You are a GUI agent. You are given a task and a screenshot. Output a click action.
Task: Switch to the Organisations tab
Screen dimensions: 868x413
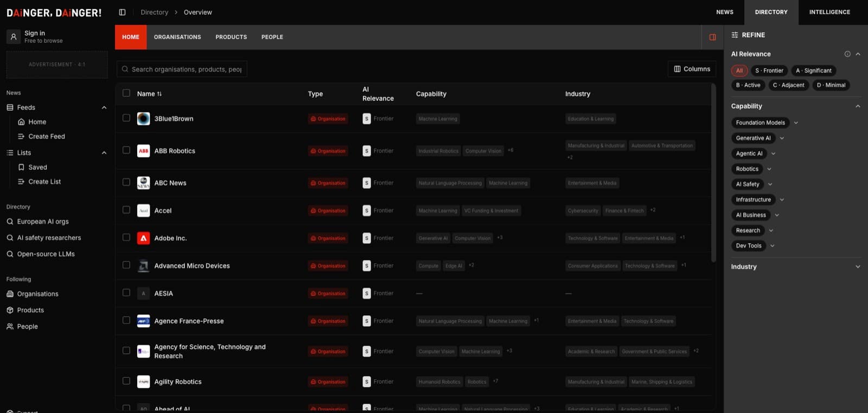pos(177,37)
